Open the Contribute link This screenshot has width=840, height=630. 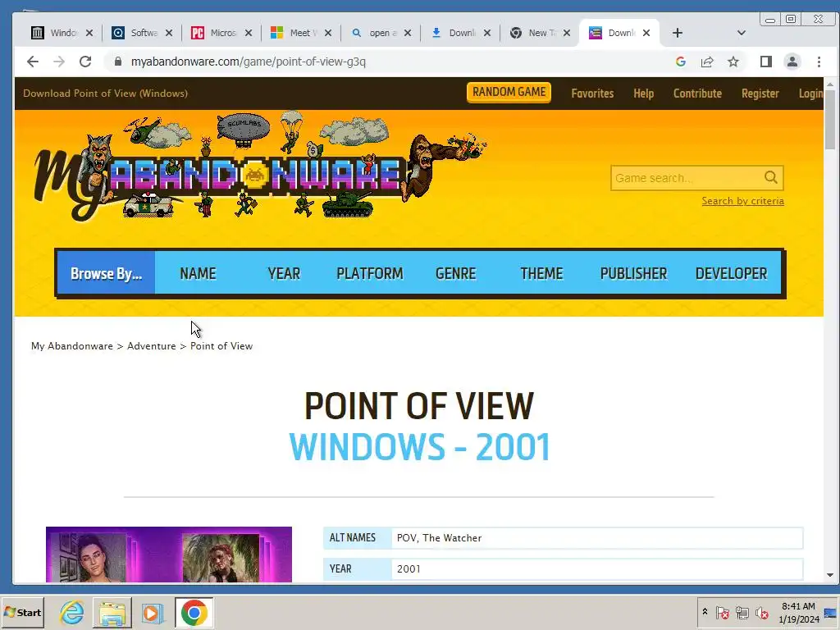[697, 94]
